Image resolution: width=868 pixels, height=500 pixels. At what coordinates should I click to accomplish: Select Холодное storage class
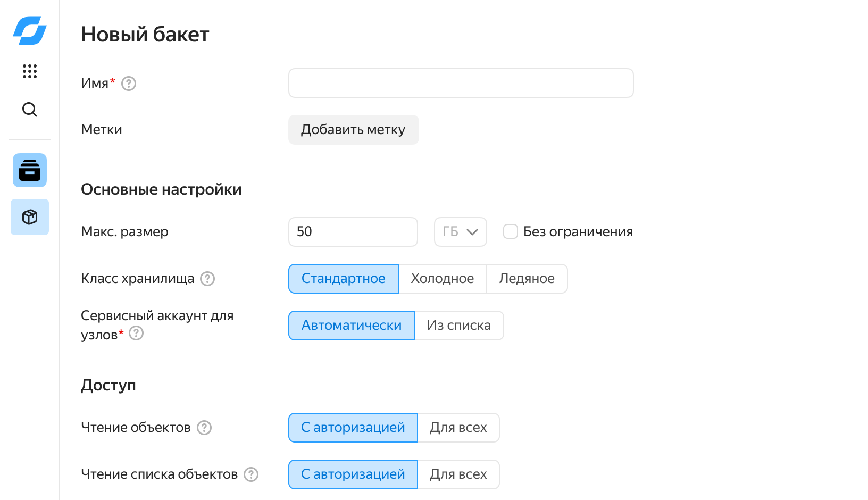(443, 279)
